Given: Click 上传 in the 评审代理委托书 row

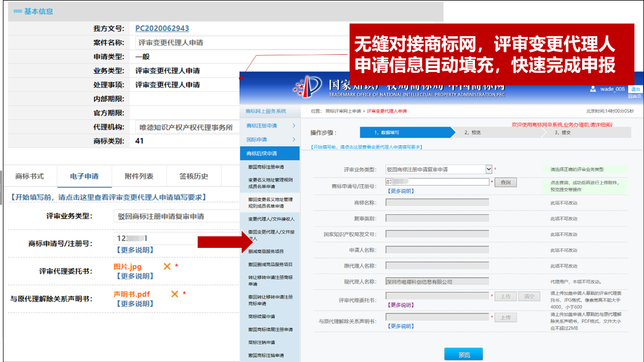Looking at the screenshot, I should pos(506,297).
